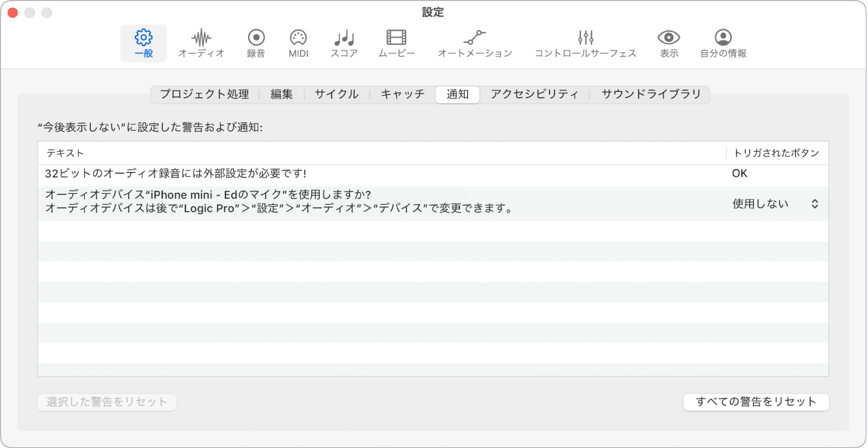
Task: Switch to the オーディオ settings icon
Action: pyautogui.click(x=201, y=43)
